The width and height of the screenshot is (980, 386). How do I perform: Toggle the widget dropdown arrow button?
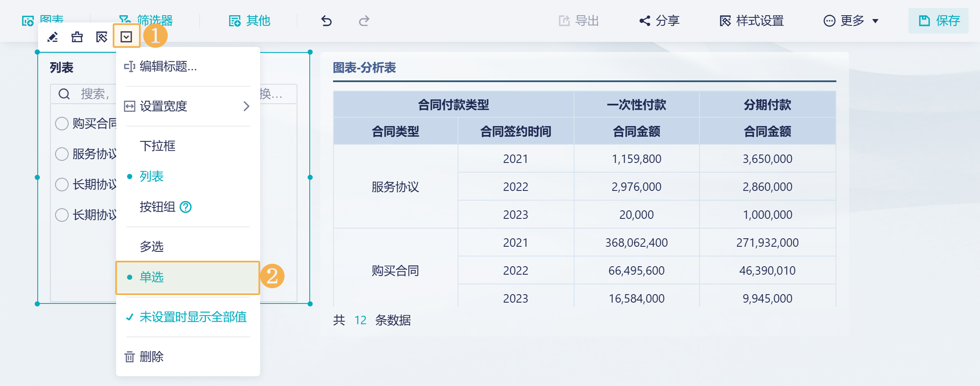pyautogui.click(x=126, y=37)
